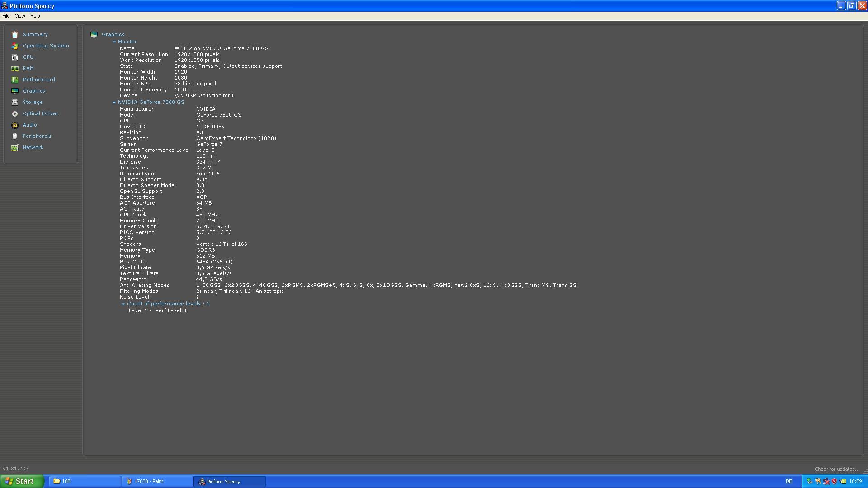
Task: Click the Motherboard icon in sidebar
Action: (15, 80)
